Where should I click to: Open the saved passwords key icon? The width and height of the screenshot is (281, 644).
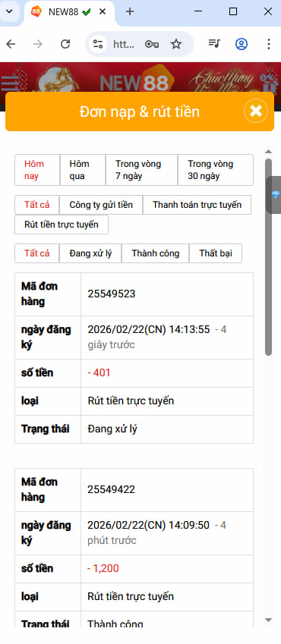[x=152, y=44]
